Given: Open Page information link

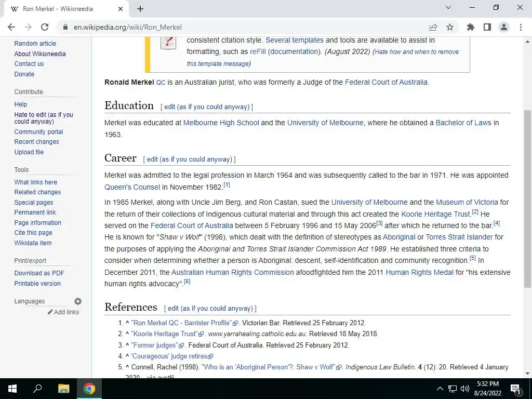Looking at the screenshot, I should 37,222.
